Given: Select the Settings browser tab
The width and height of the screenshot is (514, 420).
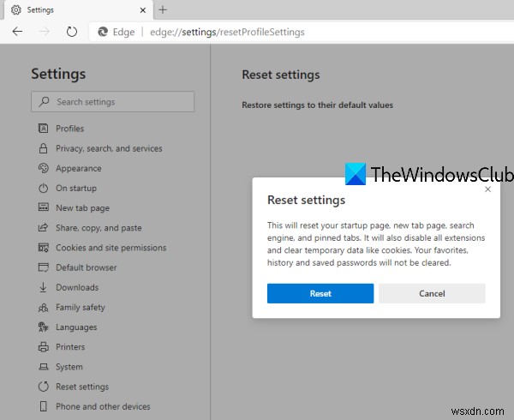Looking at the screenshot, I should point(78,10).
